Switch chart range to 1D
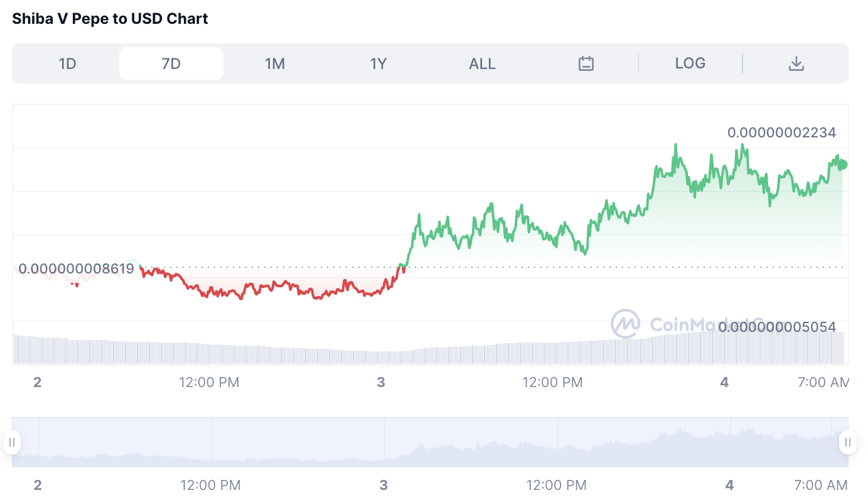The width and height of the screenshot is (868, 500). [67, 63]
